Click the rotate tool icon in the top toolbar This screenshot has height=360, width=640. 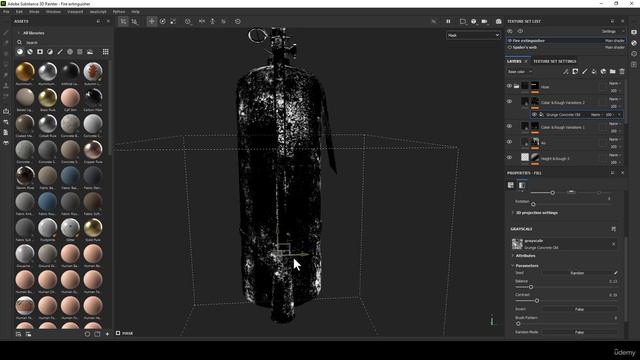[163, 21]
